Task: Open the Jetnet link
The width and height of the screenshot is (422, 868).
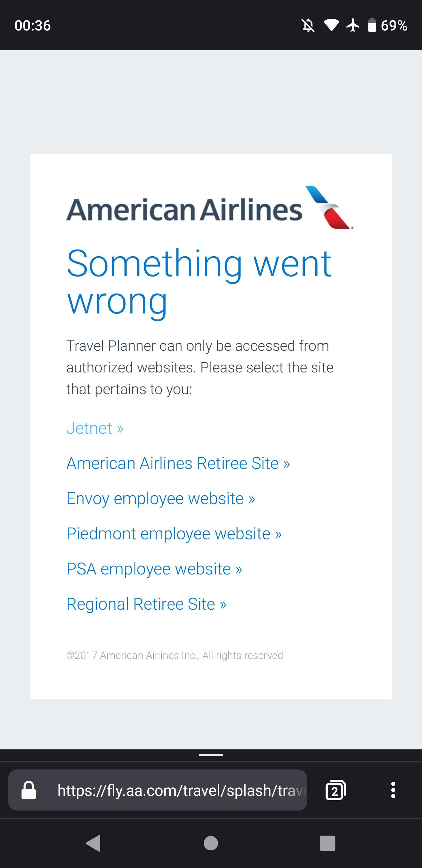Action: tap(95, 428)
